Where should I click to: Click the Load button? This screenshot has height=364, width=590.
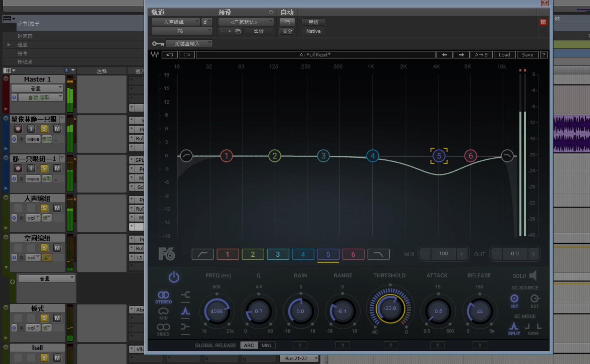click(504, 55)
